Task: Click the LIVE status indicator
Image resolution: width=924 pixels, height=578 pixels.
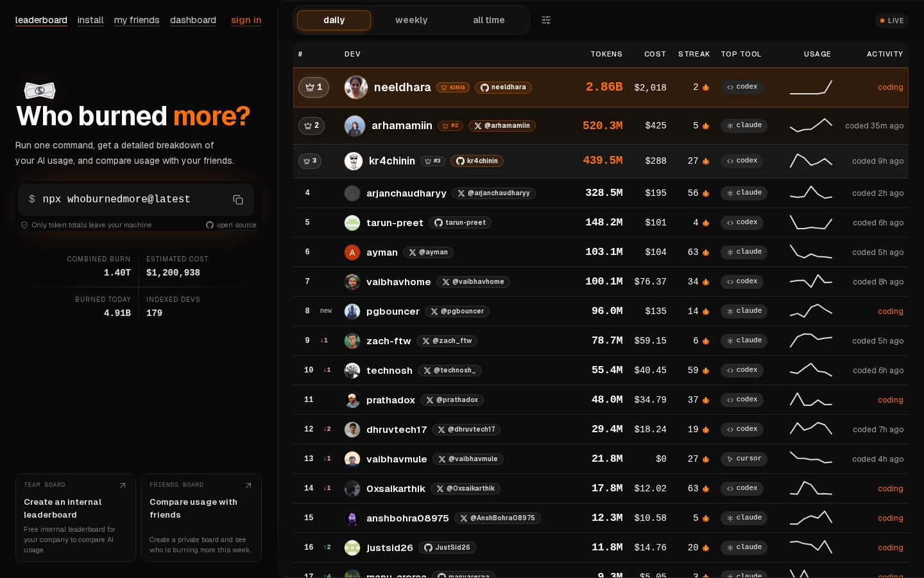Action: click(892, 21)
